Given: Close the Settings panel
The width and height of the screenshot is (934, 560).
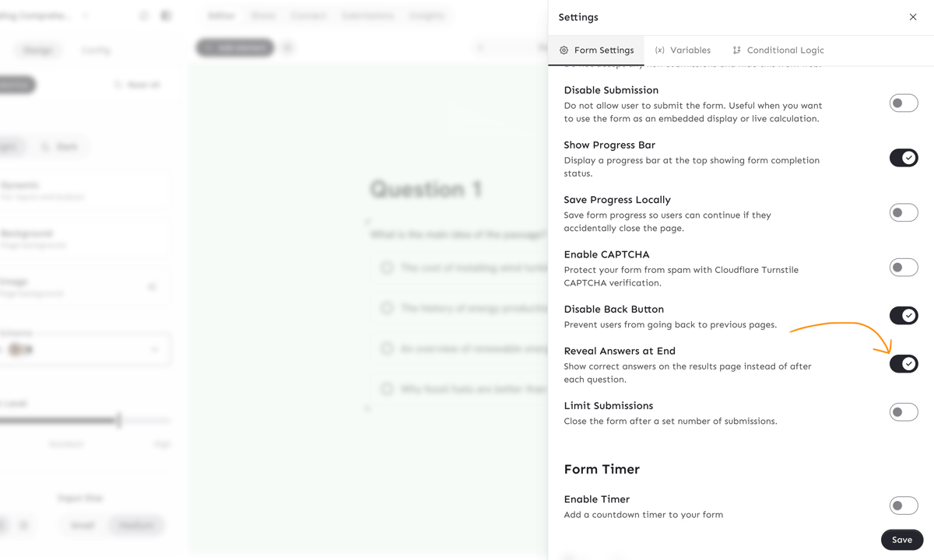Looking at the screenshot, I should (913, 17).
